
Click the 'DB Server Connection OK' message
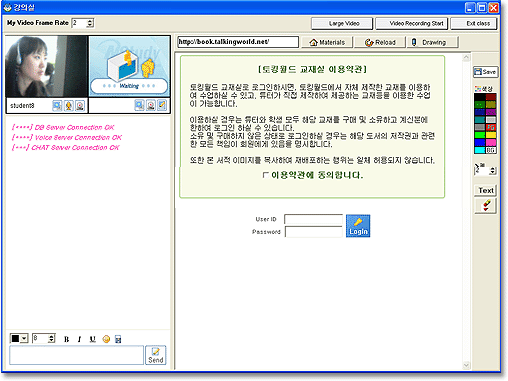pos(63,127)
